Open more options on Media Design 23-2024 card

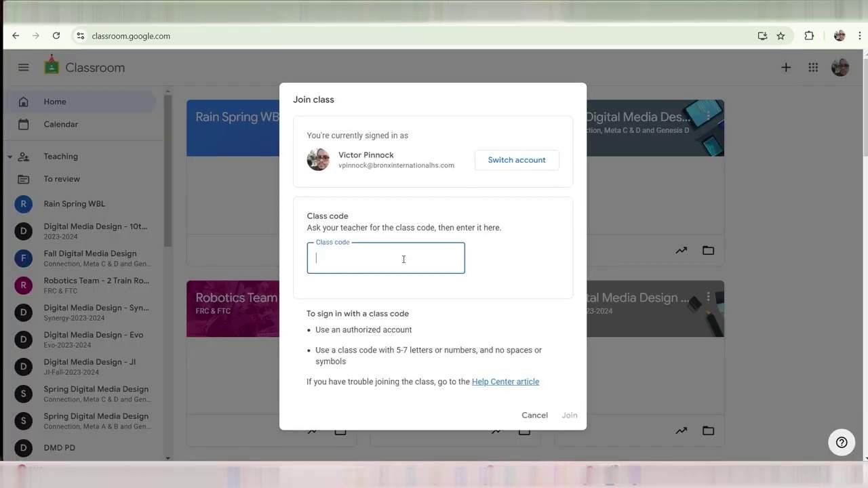pos(708,297)
